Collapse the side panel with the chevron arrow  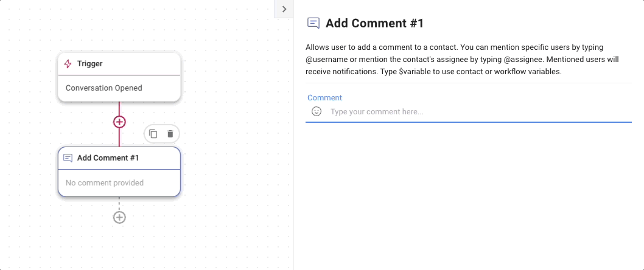[x=284, y=9]
